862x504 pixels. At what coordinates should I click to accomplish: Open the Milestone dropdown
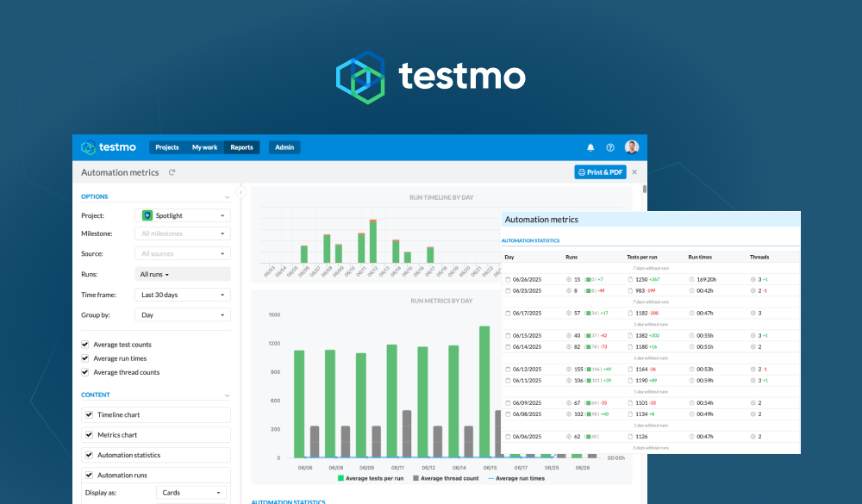click(183, 233)
